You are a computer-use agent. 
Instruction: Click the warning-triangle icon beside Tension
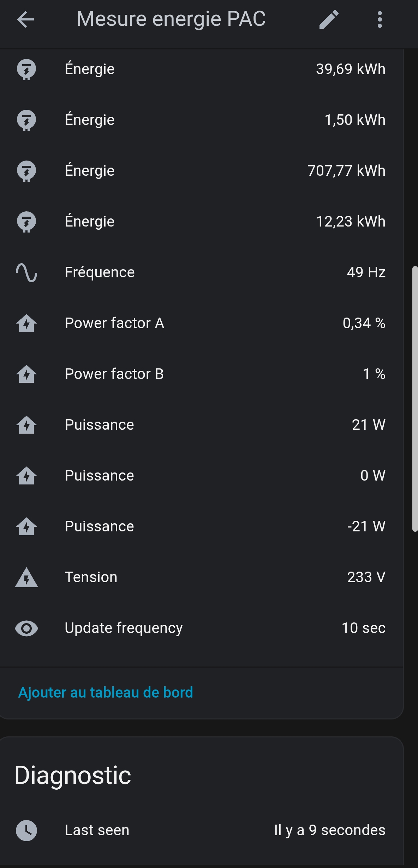(26, 578)
